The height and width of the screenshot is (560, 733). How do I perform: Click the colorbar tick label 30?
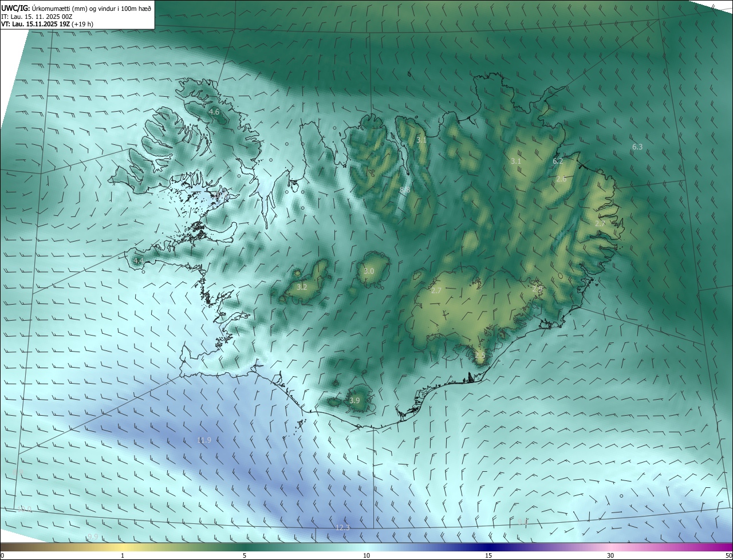pyautogui.click(x=610, y=555)
